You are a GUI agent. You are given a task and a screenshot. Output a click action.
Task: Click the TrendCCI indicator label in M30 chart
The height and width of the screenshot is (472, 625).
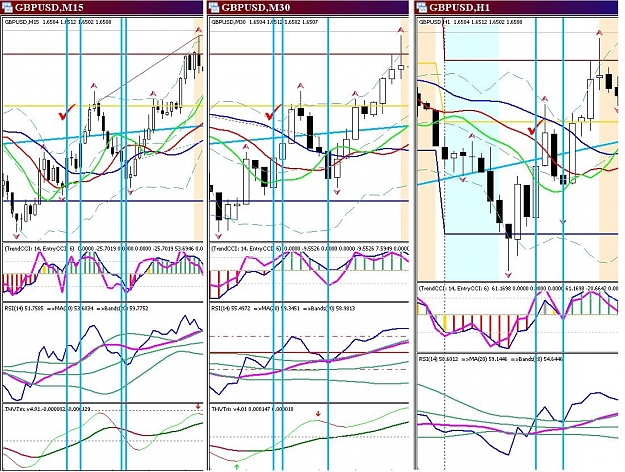[x=310, y=248]
